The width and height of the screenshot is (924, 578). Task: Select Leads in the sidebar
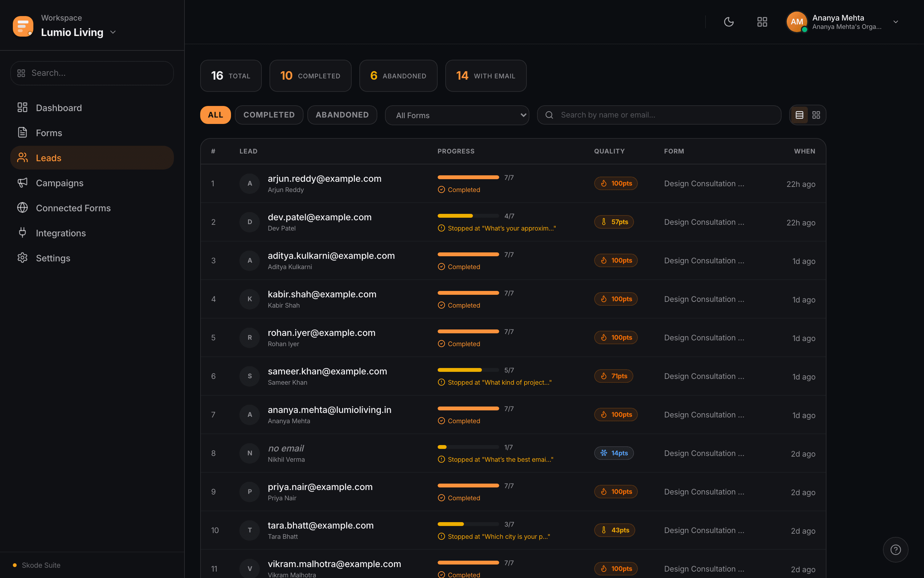point(92,157)
